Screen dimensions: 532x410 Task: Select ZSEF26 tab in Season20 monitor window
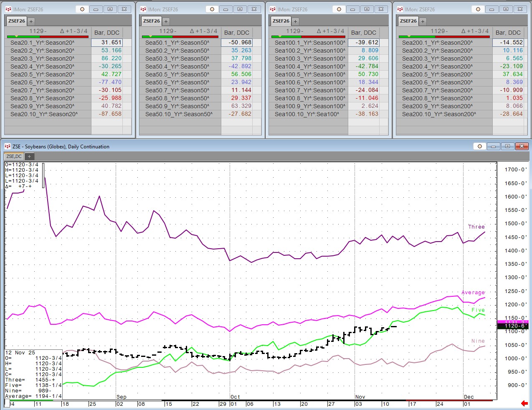tap(17, 21)
